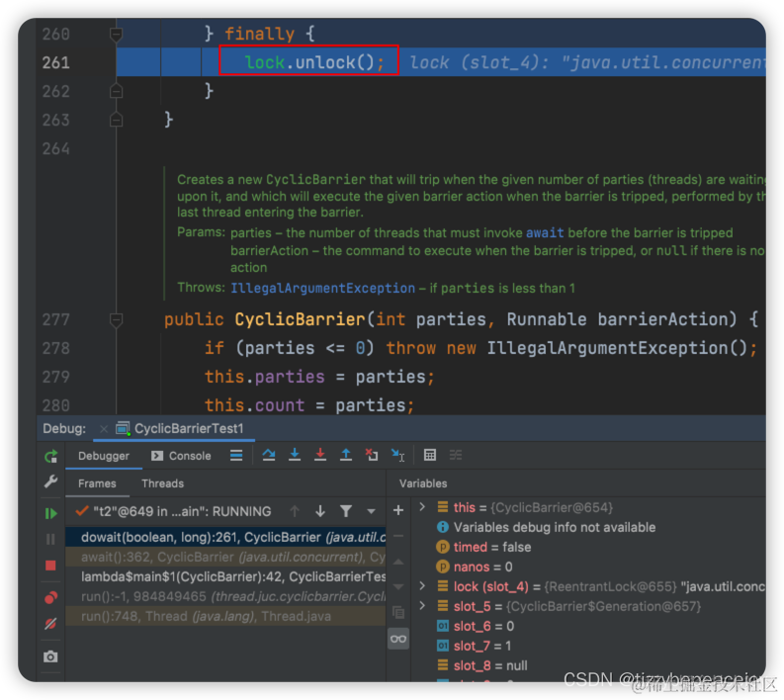784x700 pixels.
Task: Select the 'slot_8 = null' variable
Action: [x=482, y=666]
